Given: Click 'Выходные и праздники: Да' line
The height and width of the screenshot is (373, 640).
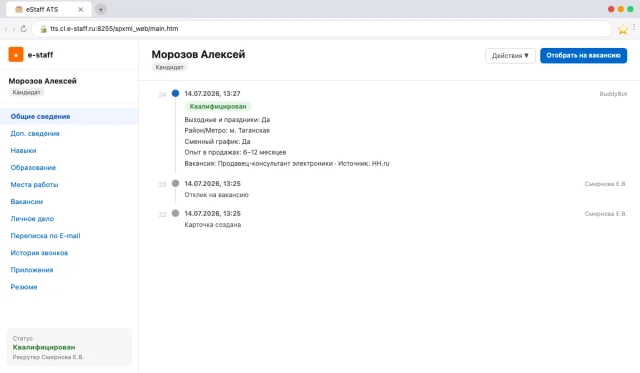Looking at the screenshot, I should [227, 120].
